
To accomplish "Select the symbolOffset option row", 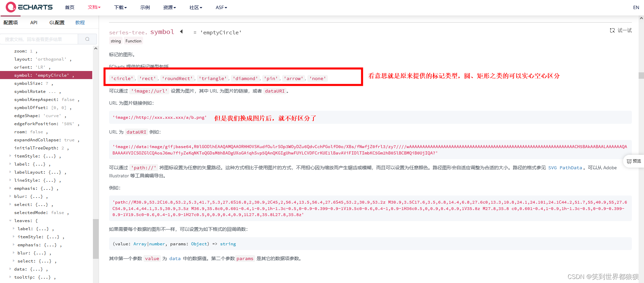I will pyautogui.click(x=46, y=108).
